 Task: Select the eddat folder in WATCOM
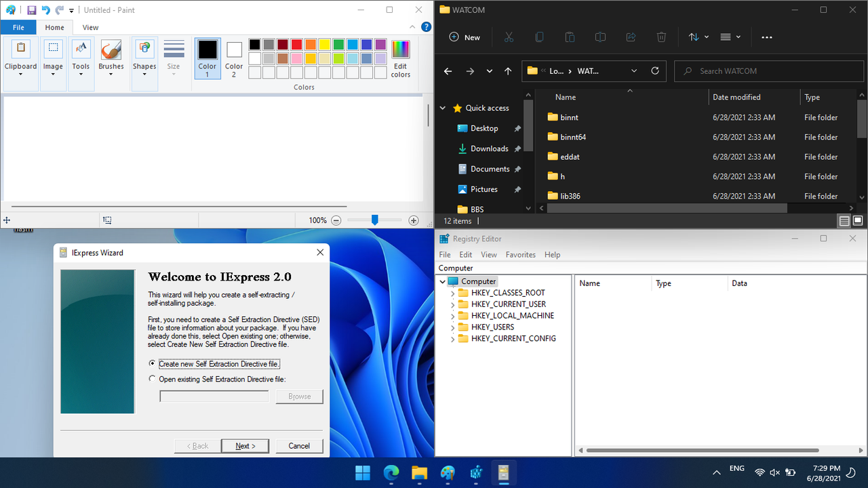pos(570,157)
